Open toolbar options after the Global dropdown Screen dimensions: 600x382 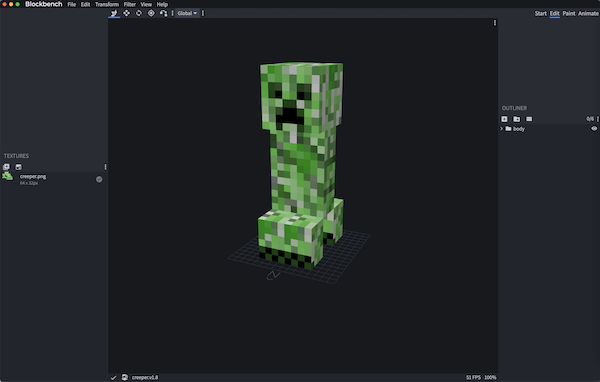pos(203,13)
